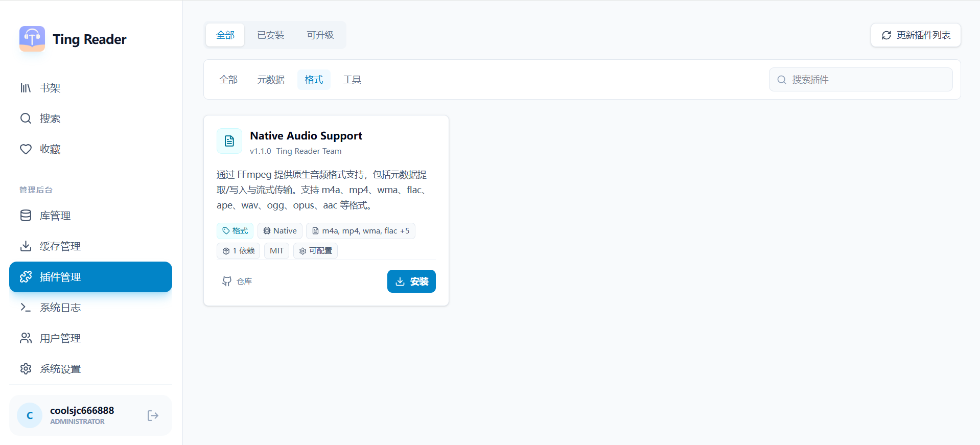The height and width of the screenshot is (445, 980).
Task: Select 插件管理 plugin management
Action: [90, 277]
